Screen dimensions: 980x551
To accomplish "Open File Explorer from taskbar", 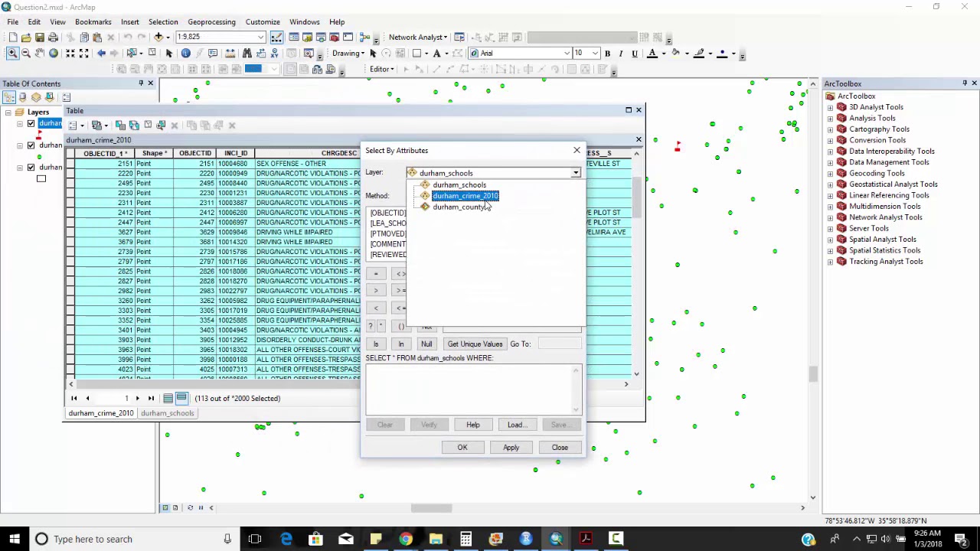I will pos(436,539).
